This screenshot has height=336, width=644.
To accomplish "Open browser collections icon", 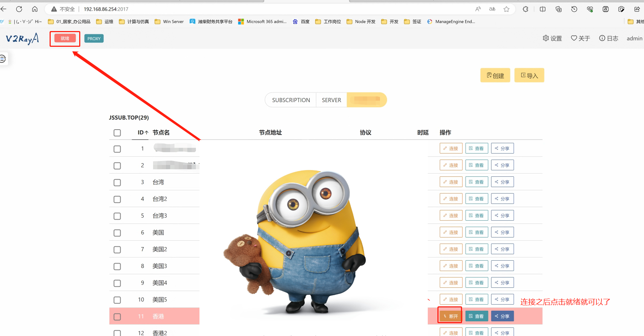I will 559,9.
